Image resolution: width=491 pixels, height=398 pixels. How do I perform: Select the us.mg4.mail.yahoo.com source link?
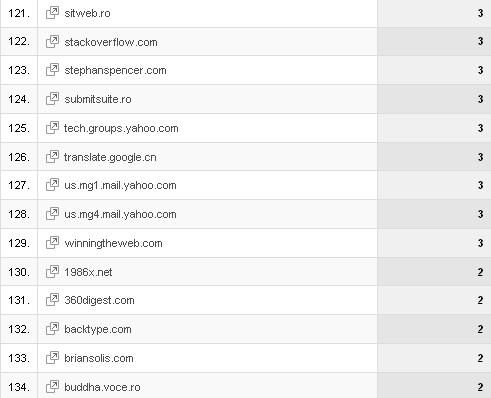(120, 214)
